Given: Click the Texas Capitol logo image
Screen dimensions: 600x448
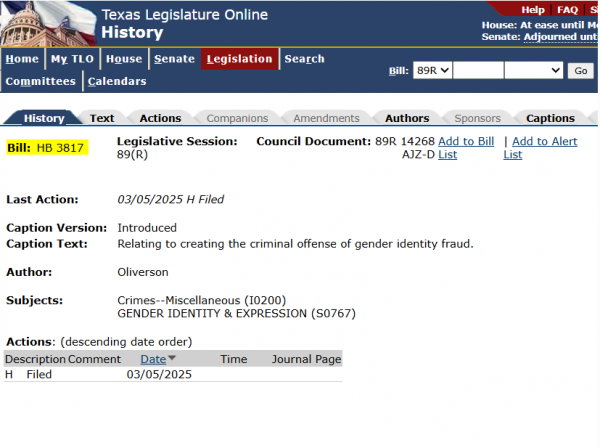Looking at the screenshot, I should click(46, 22).
